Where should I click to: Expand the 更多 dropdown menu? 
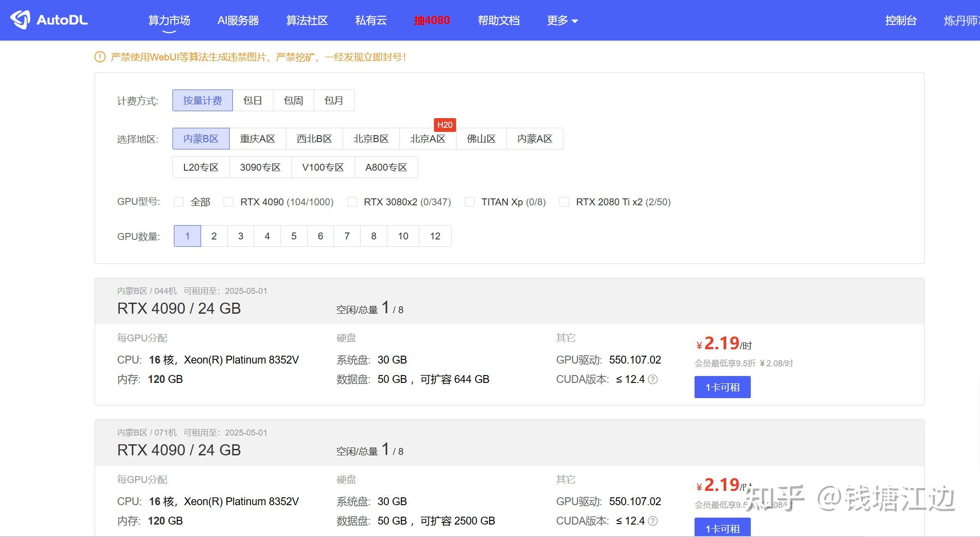(562, 20)
